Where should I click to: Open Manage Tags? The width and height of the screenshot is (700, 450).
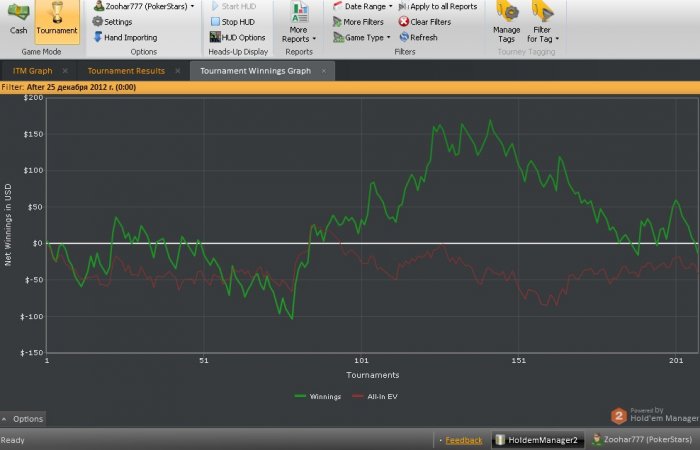[x=507, y=22]
